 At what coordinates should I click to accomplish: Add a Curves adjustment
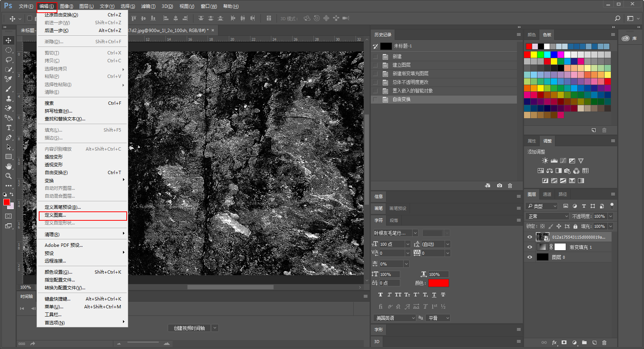[x=563, y=161]
